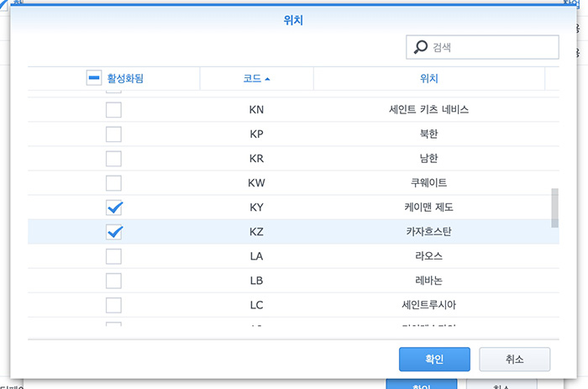Click the background window's 확인 button
Viewport: 588px width, 389px height.
coord(422,384)
